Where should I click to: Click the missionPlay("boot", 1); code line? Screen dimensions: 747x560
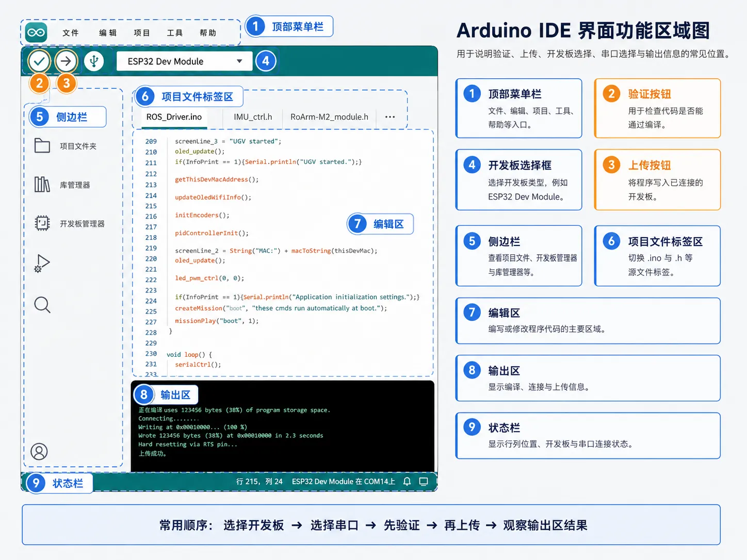pos(217,321)
